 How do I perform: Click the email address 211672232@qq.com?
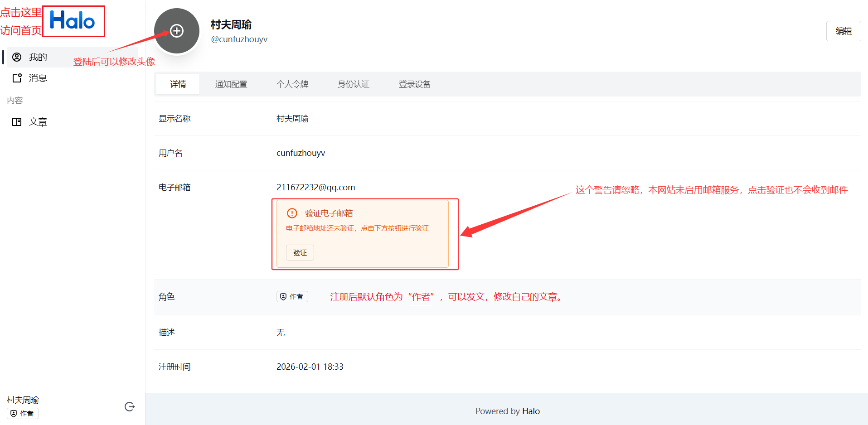316,187
